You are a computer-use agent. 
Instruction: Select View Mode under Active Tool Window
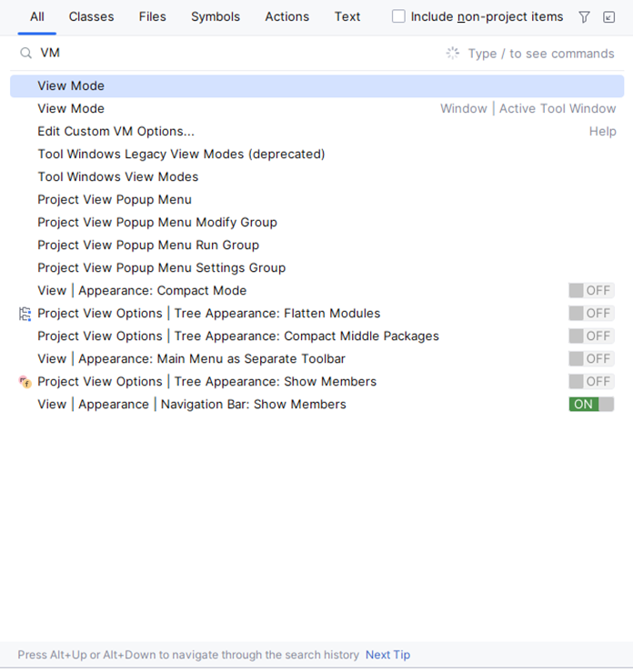pyautogui.click(x=316, y=109)
